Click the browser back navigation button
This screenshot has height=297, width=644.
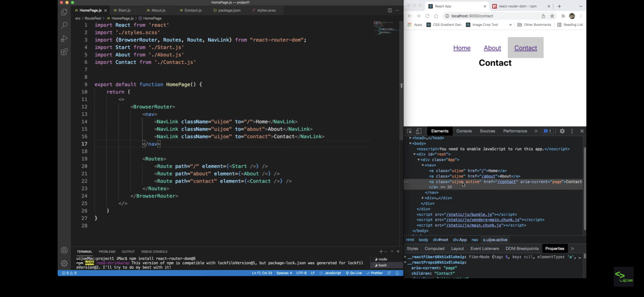coord(410,16)
